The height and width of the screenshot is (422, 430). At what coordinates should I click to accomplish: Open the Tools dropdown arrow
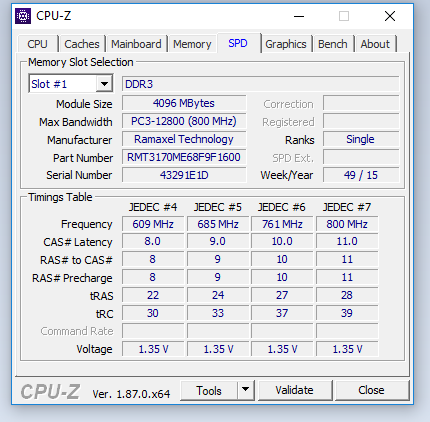click(245, 389)
